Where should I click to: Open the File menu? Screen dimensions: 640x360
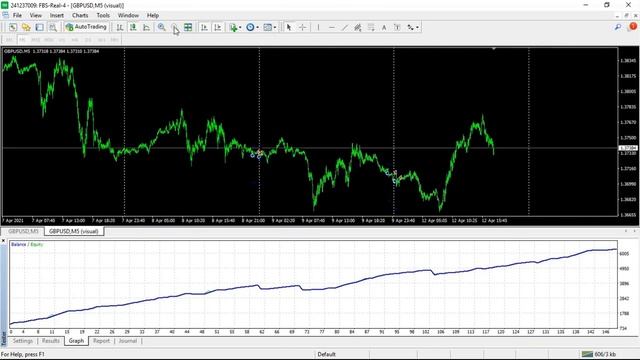click(x=17, y=15)
